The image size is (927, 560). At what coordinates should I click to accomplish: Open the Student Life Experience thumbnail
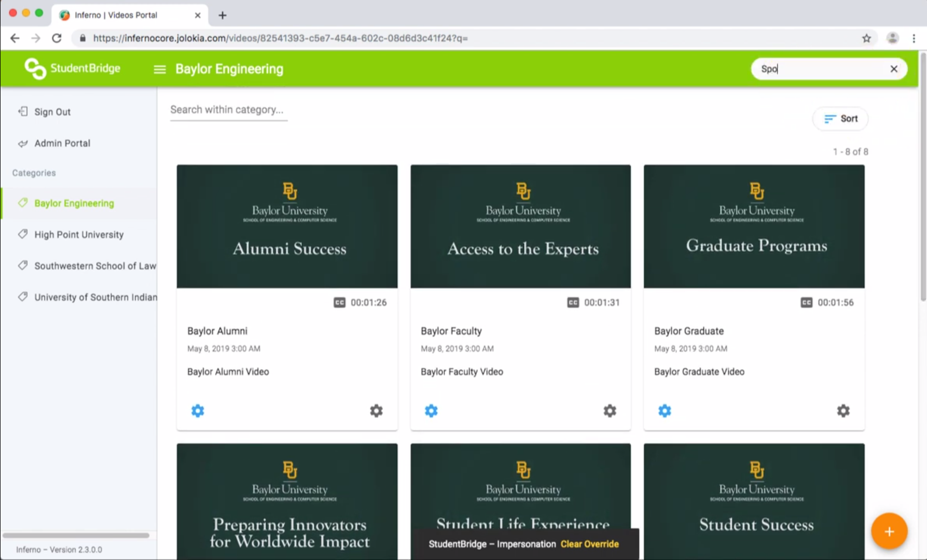(x=521, y=485)
